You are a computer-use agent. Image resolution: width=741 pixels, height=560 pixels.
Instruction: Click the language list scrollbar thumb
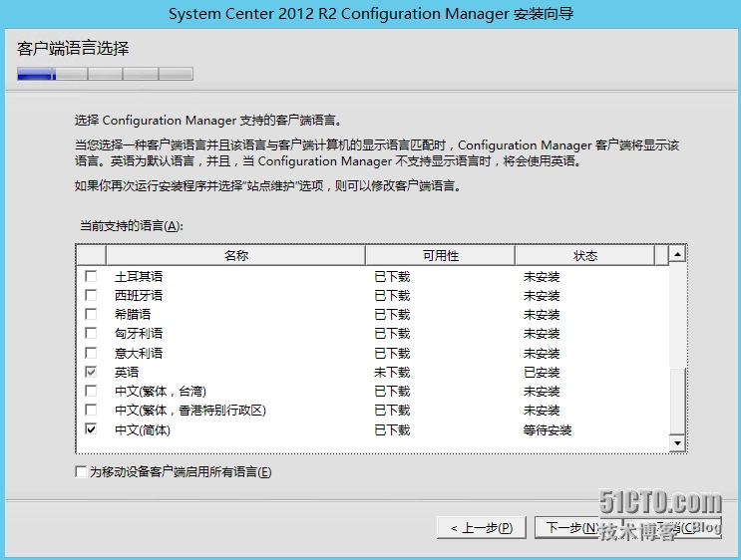click(678, 402)
